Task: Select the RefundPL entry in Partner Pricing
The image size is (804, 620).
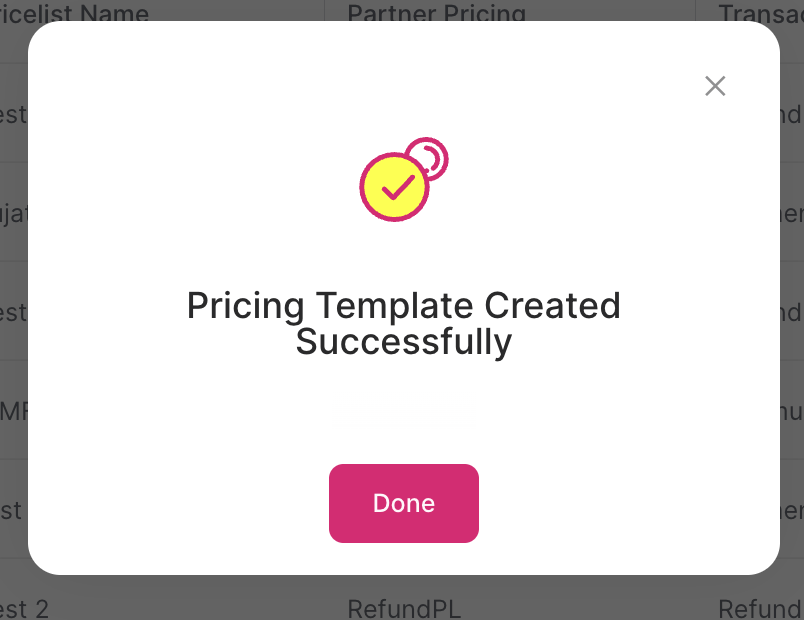Action: pos(404,608)
